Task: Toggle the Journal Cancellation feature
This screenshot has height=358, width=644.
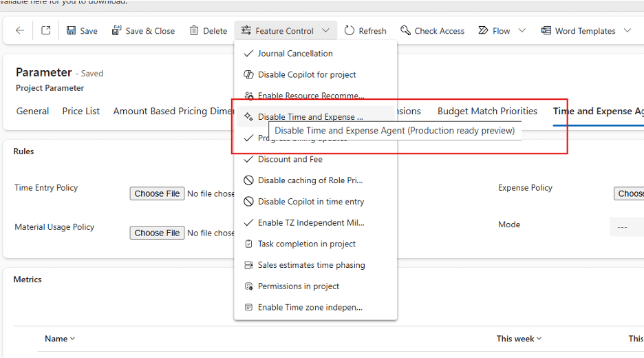Action: 295,54
